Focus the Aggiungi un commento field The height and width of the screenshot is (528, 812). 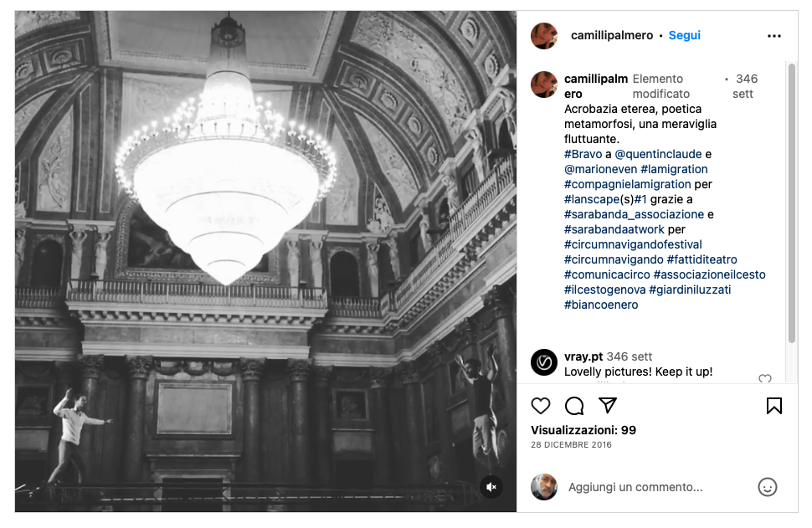[658, 487]
